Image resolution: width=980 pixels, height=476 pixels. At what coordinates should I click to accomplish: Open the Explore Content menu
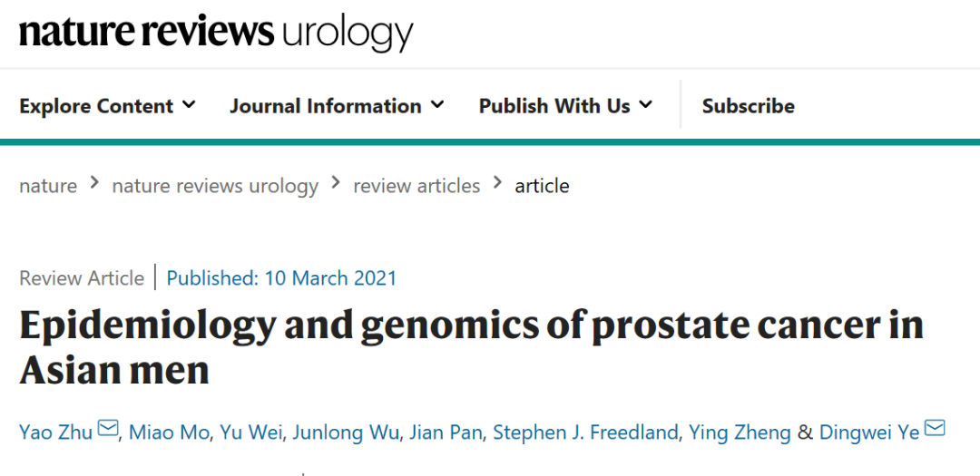coord(96,106)
